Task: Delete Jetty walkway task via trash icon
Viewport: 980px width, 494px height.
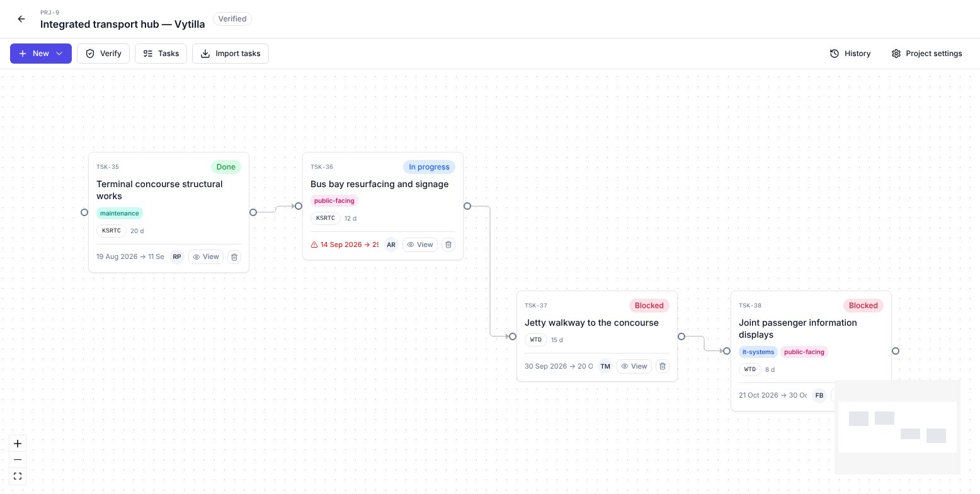Action: click(662, 366)
